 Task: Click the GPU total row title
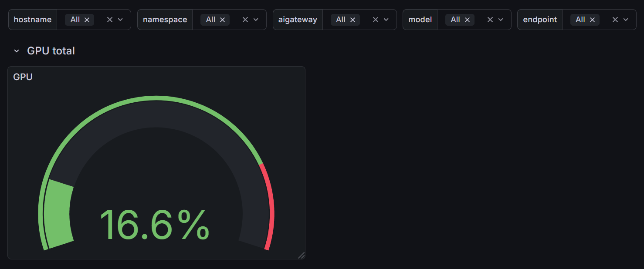coord(51,51)
